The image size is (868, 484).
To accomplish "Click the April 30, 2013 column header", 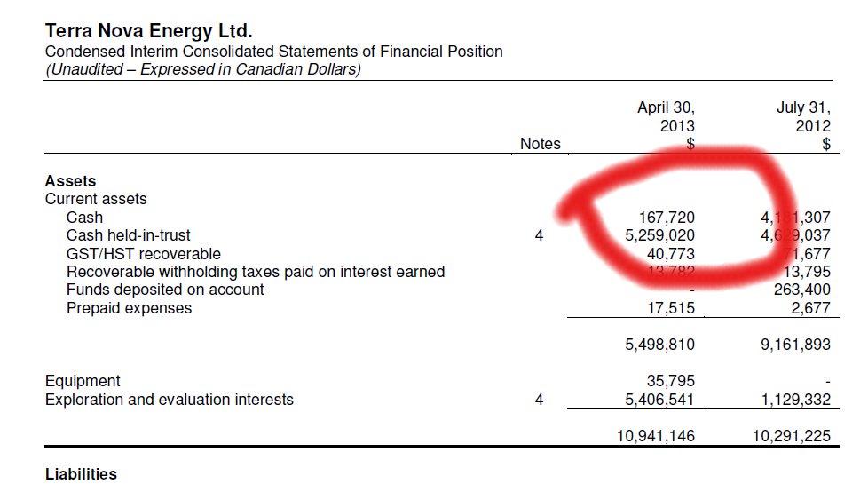I will point(666,116).
